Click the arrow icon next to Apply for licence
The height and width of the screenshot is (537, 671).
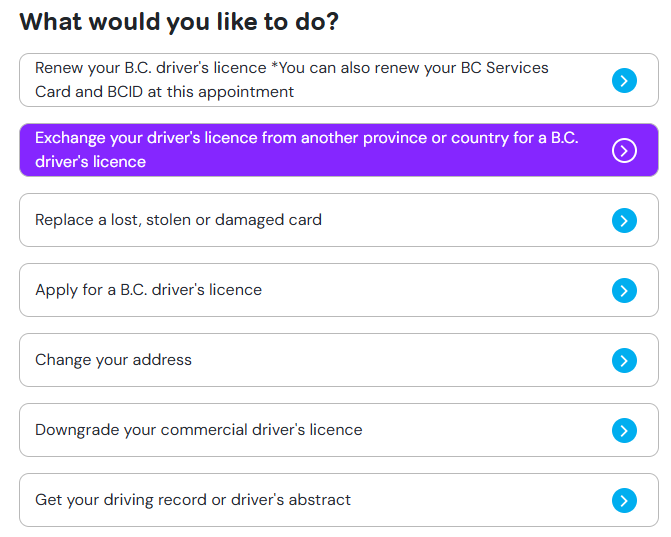(x=624, y=290)
